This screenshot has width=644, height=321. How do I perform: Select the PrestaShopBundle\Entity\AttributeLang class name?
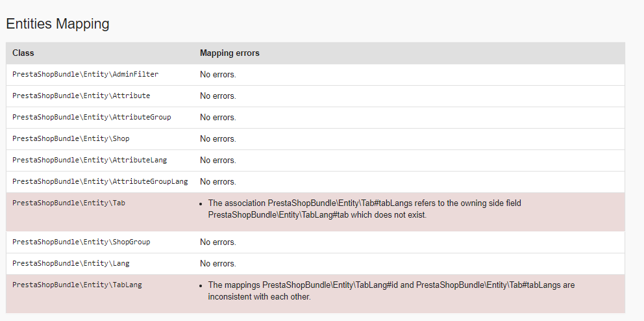[x=90, y=160]
